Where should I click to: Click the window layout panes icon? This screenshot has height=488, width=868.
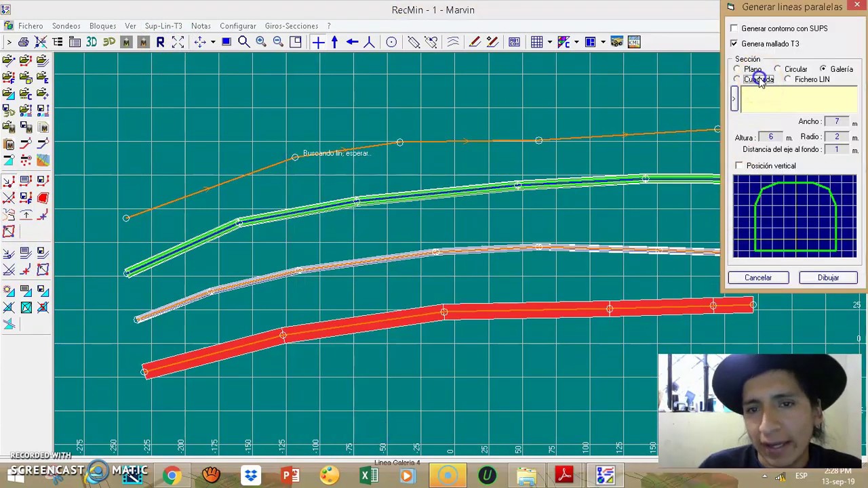(x=590, y=42)
